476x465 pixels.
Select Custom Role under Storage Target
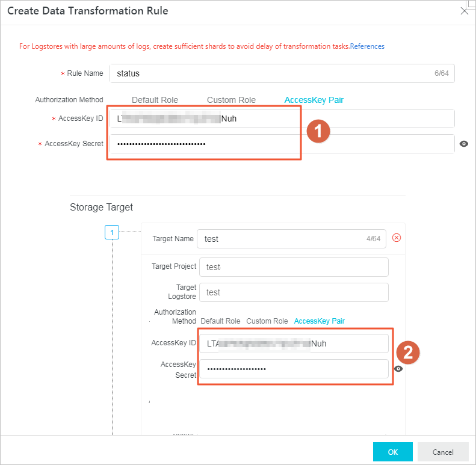[267, 321]
